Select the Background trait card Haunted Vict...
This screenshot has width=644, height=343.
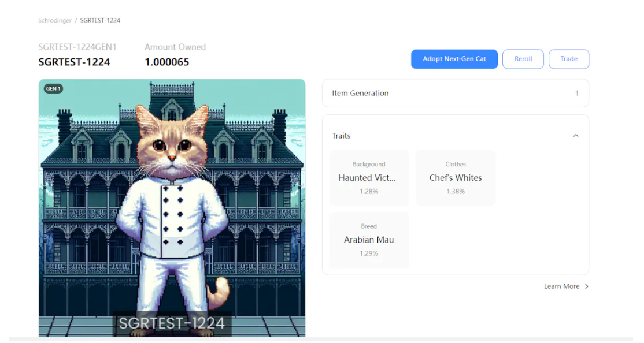click(x=369, y=178)
